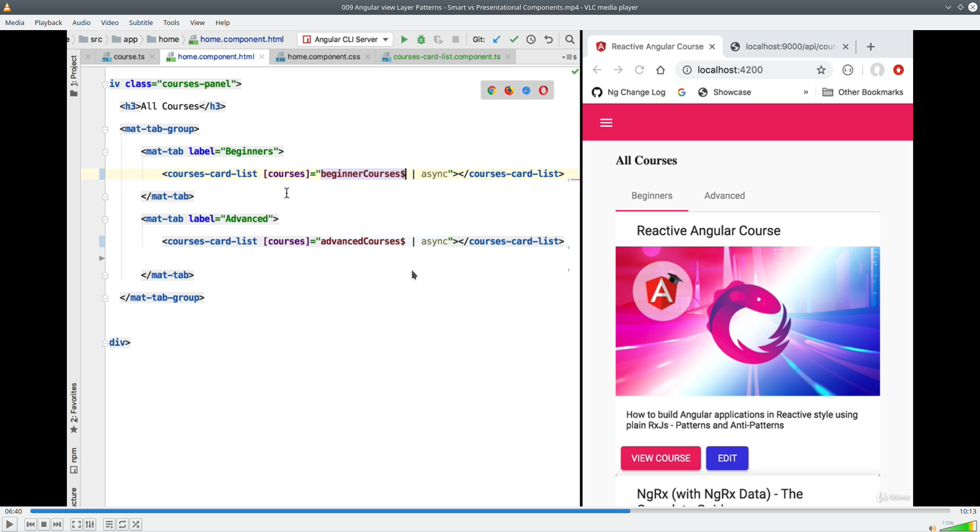Viewport: 980px width, 532px height.
Task: Open the hidden editor tabs list dropdown
Action: (x=569, y=57)
